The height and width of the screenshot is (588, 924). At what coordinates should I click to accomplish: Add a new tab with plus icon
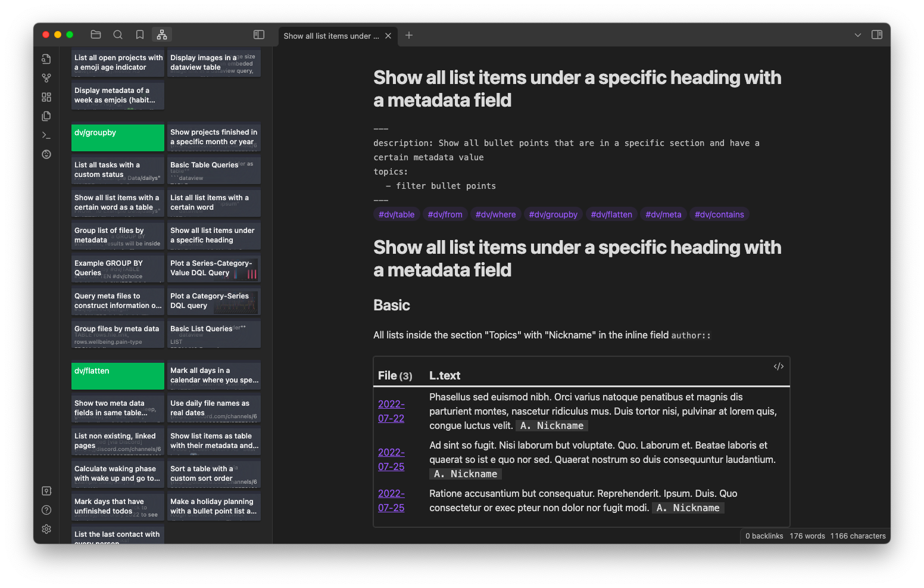(x=409, y=35)
